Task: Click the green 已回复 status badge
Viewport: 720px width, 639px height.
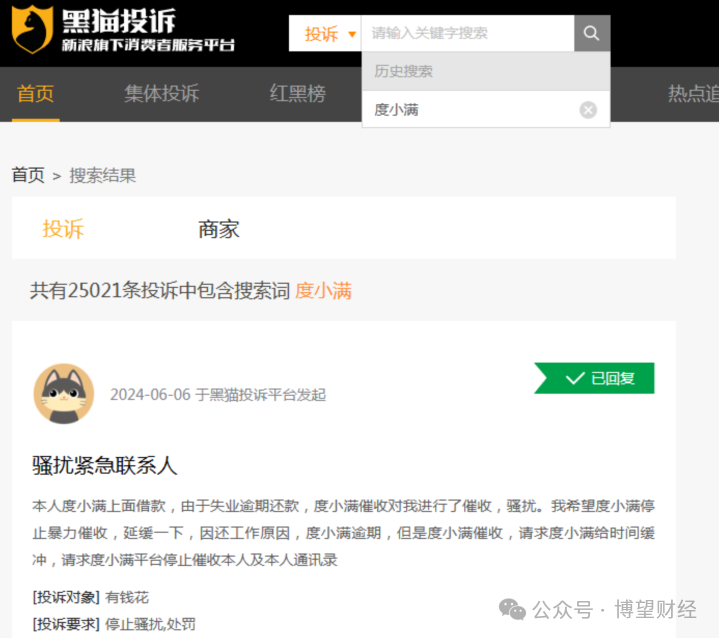Action: click(595, 378)
